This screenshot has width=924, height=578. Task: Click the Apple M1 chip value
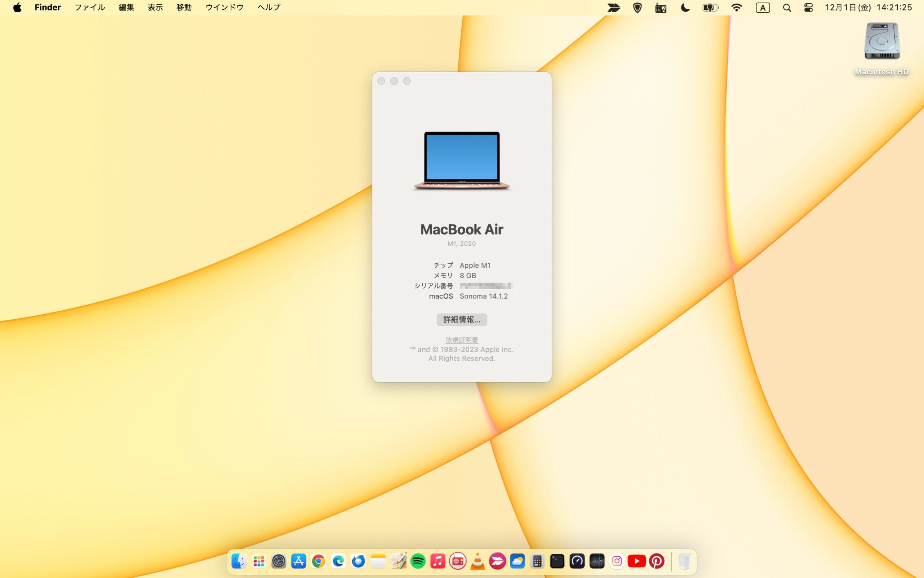click(x=475, y=265)
